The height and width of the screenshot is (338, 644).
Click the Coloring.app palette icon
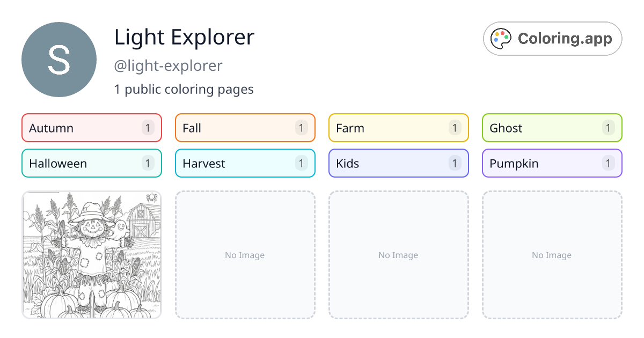(x=501, y=38)
